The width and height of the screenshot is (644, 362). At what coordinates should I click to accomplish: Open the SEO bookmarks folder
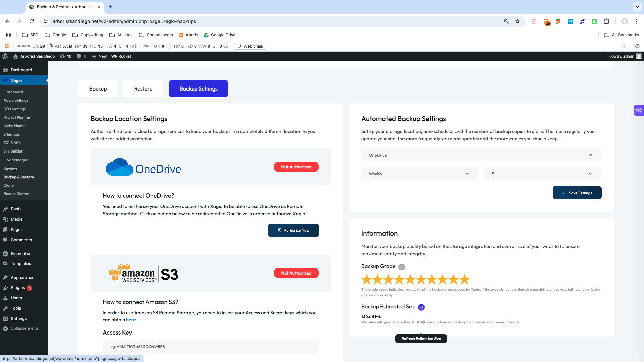(x=30, y=35)
